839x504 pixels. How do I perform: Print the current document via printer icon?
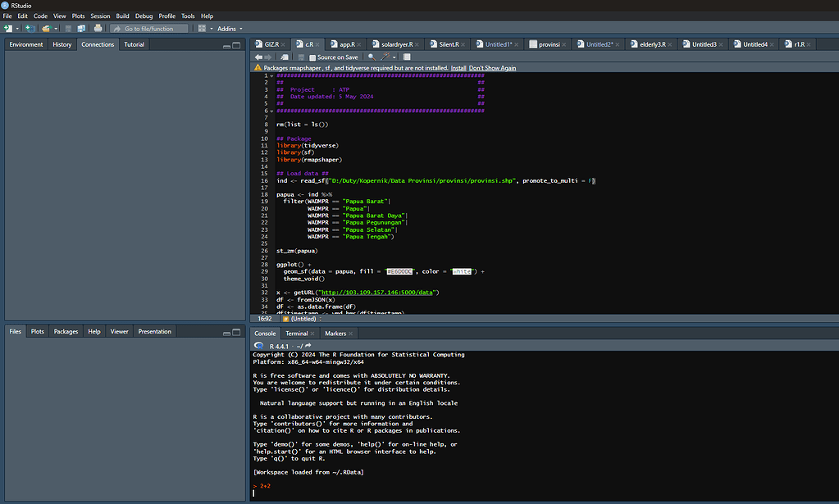98,27
